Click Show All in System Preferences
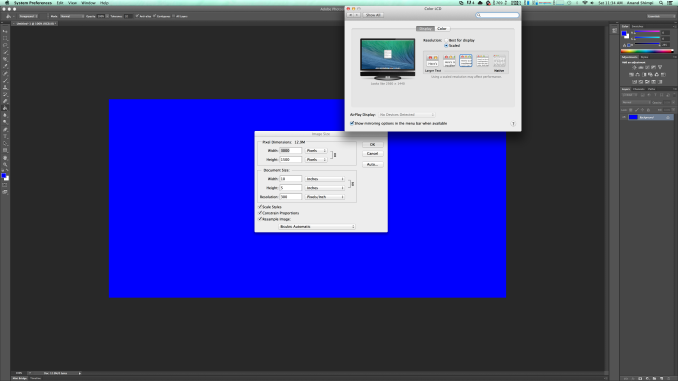The image size is (678, 381). [x=373, y=15]
